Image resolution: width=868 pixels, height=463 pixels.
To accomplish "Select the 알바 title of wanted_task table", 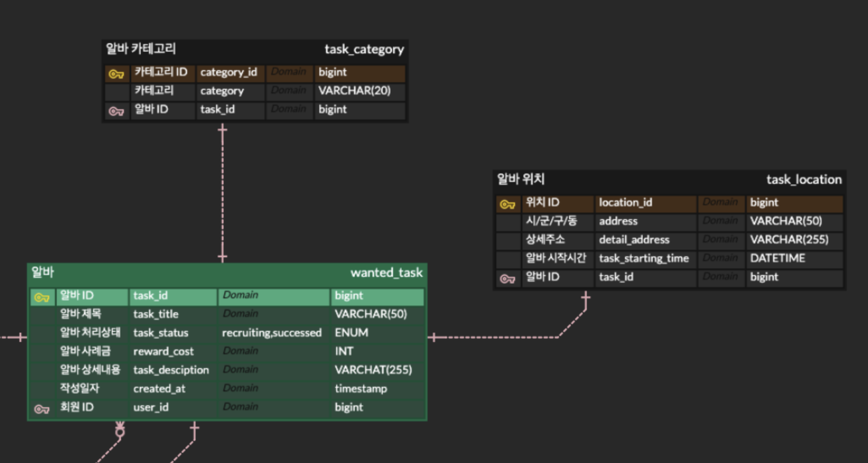I will point(43,272).
